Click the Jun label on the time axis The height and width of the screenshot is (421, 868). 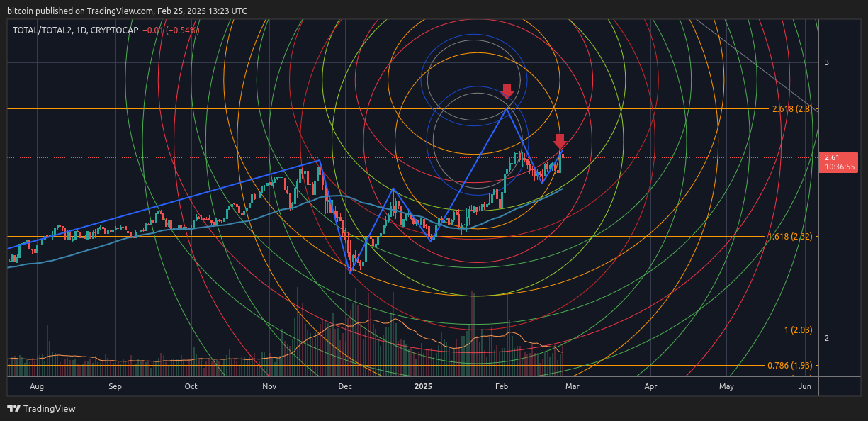click(x=804, y=387)
